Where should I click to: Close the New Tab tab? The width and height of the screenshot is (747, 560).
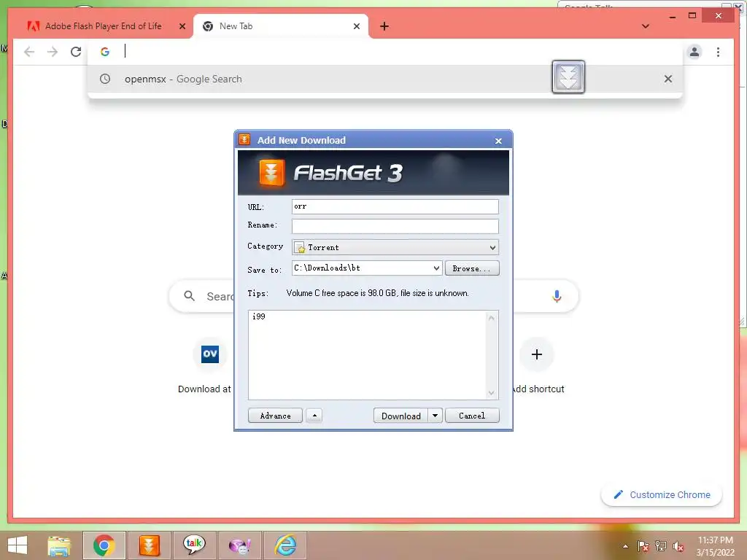tap(356, 26)
